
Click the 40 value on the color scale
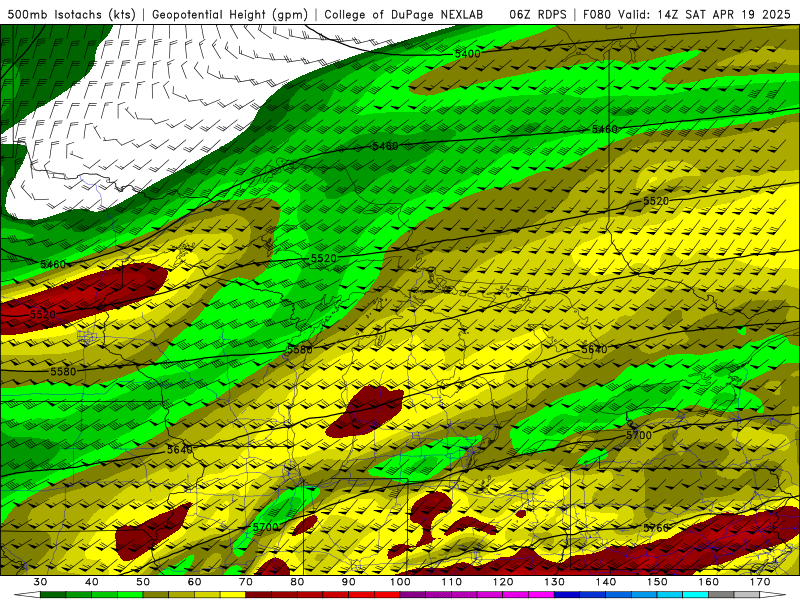[x=91, y=582]
